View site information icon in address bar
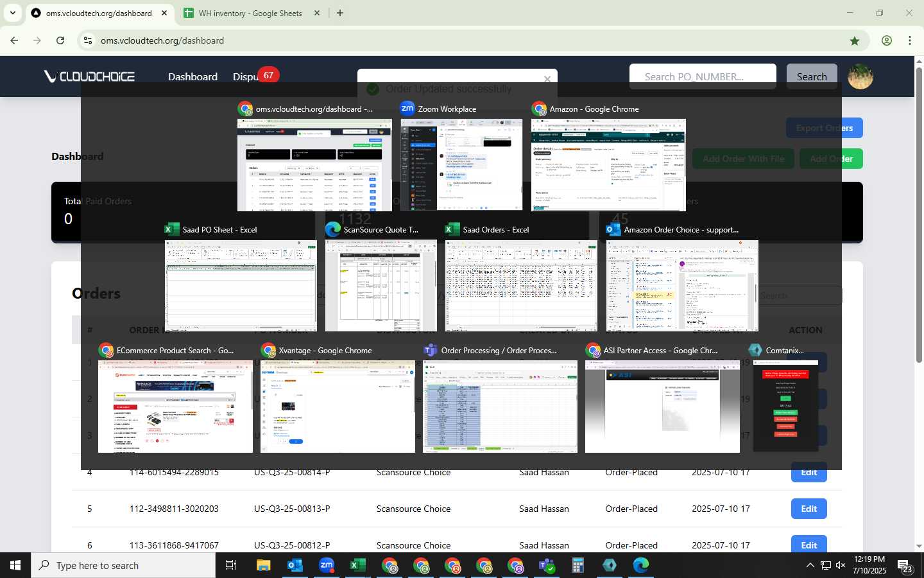 (88, 40)
